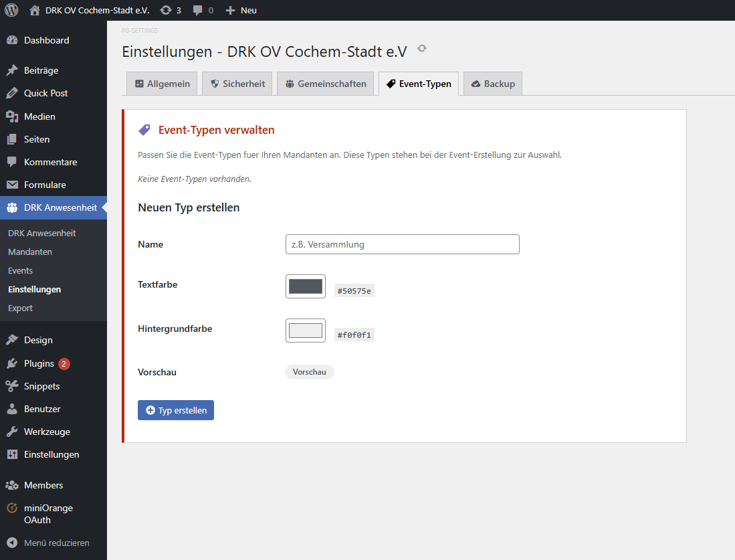Click the Benutzer menu label
Viewport: 735px width, 560px height.
tap(42, 409)
